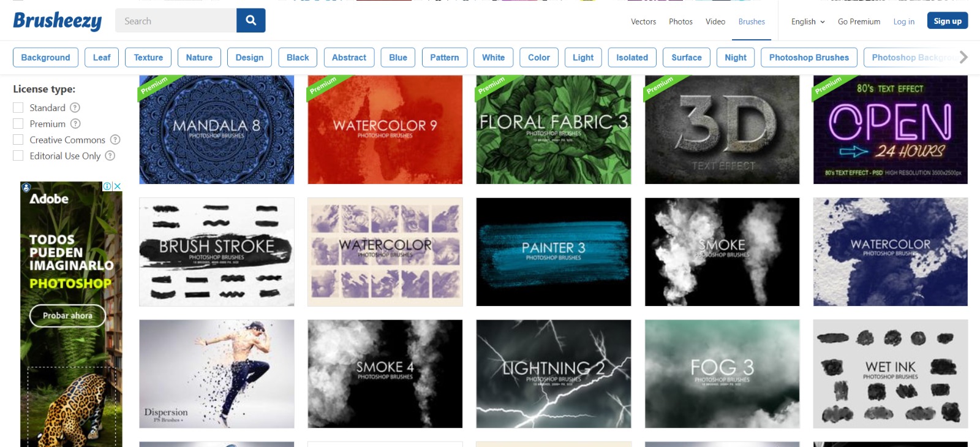Tick the Creative Commons checkbox
980x447 pixels.
tap(18, 140)
